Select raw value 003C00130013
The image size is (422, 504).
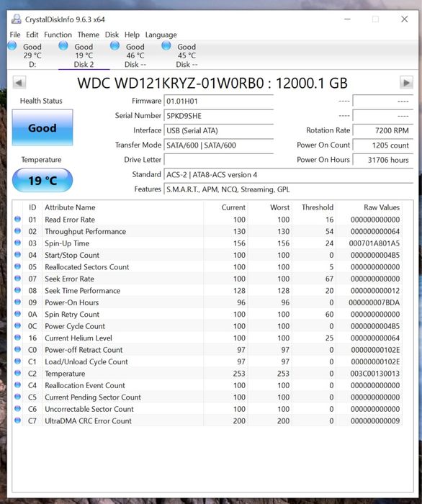375,374
